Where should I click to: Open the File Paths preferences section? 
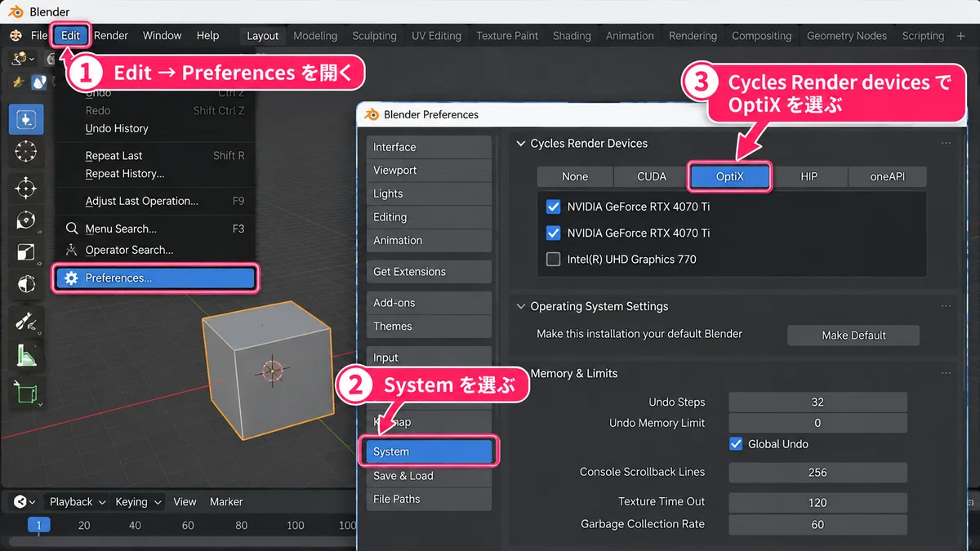[429, 499]
